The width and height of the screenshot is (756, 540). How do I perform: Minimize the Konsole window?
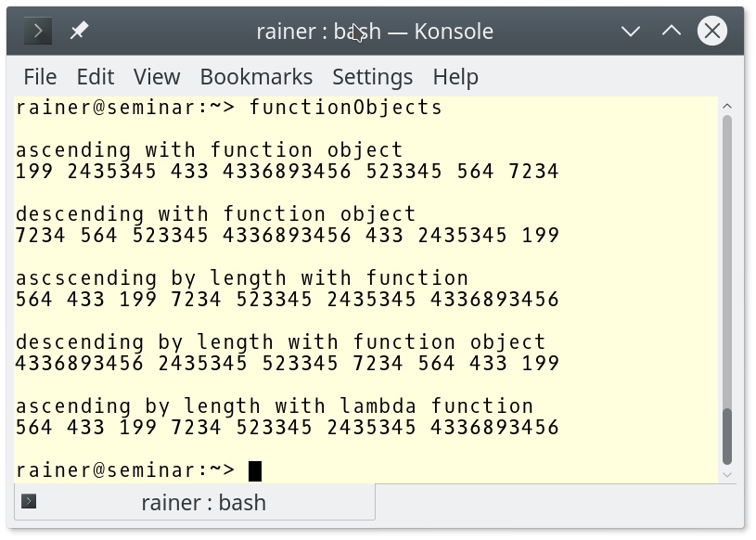631,31
